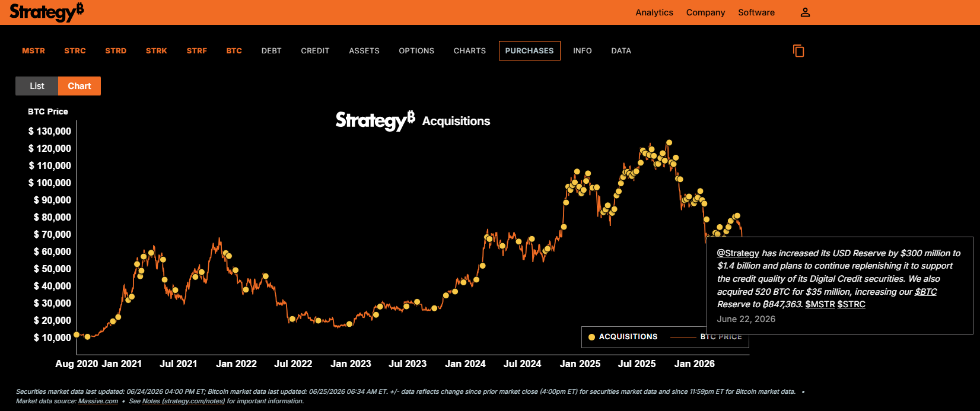980x411 pixels.
Task: Open the INFO tab
Action: coord(583,51)
